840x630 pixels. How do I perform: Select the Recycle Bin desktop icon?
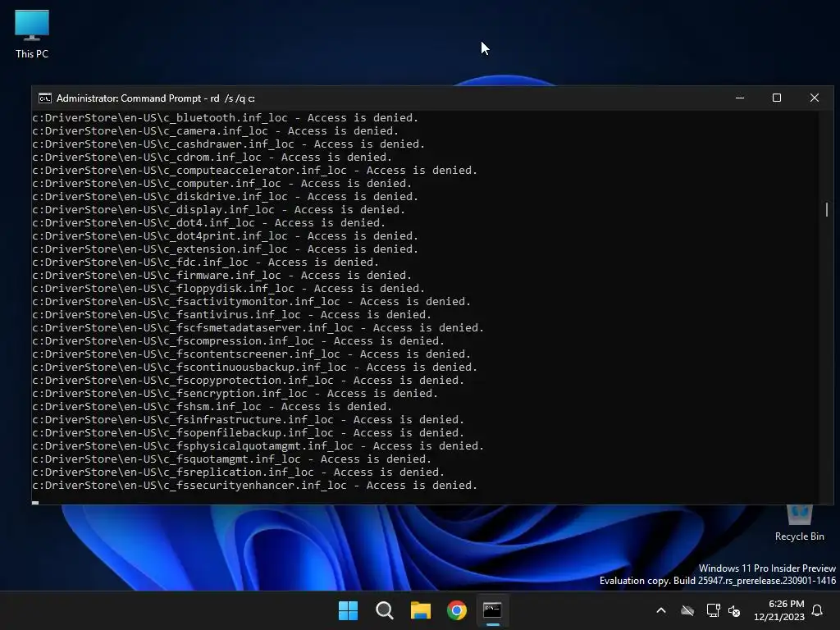pos(799,524)
